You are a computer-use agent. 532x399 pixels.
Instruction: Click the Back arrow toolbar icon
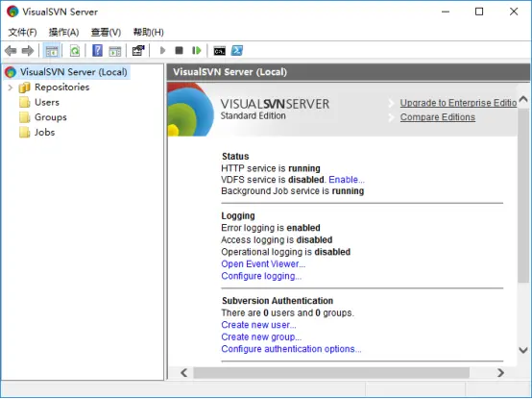[11, 51]
